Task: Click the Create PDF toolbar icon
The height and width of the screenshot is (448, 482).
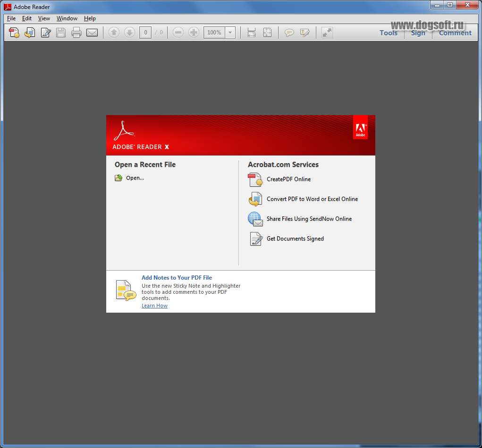Action: pos(14,33)
